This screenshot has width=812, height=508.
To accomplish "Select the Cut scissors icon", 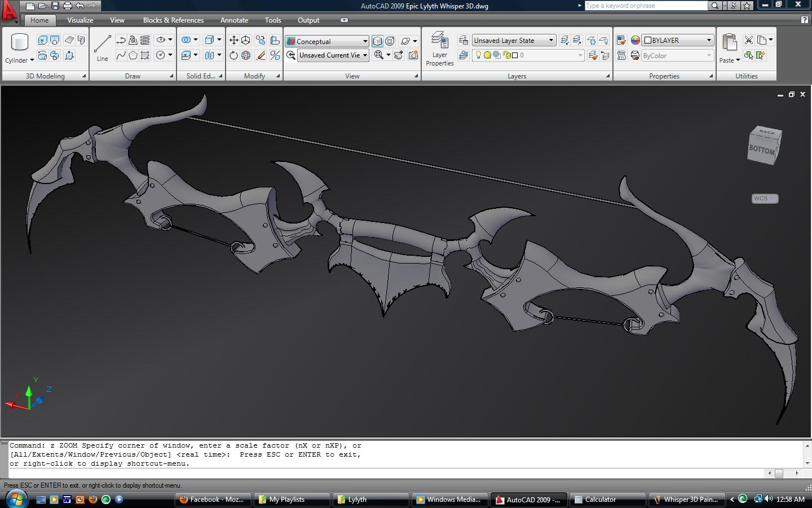I will (x=749, y=40).
